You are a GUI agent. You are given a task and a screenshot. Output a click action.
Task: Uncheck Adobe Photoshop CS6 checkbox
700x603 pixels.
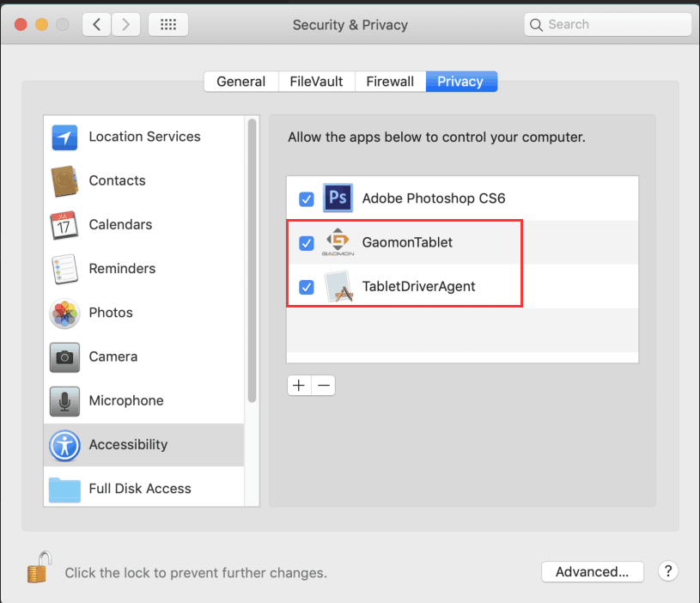307,199
